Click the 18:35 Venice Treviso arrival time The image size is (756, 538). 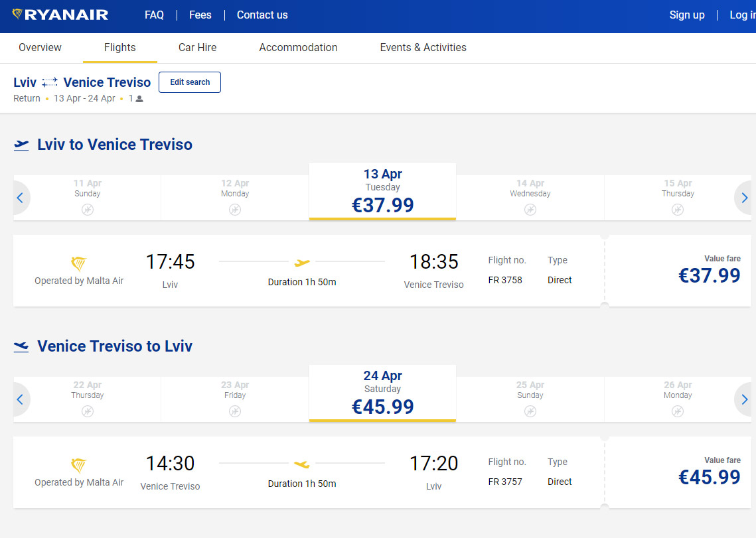pos(434,262)
